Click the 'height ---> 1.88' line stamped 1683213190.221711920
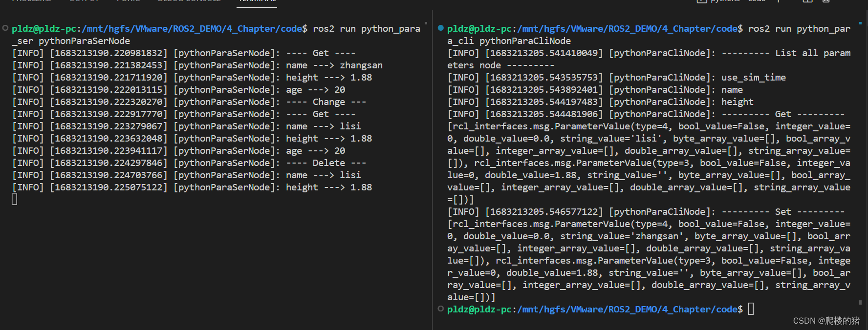868x330 pixels. (192, 78)
